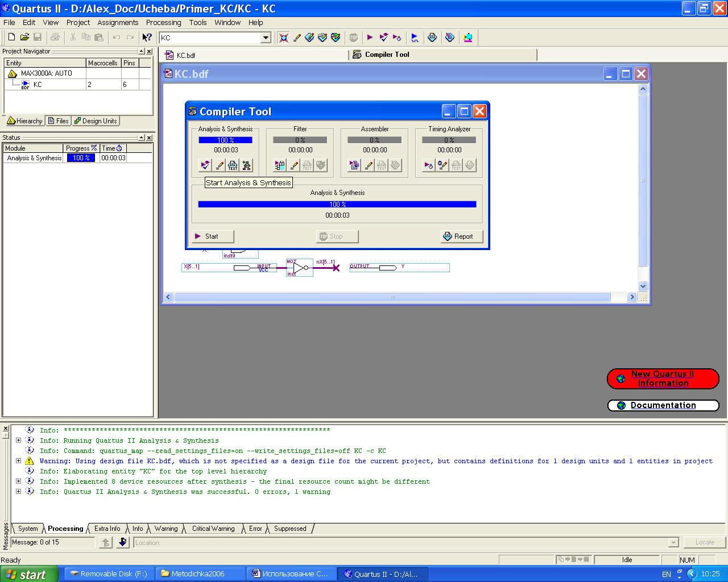This screenshot has width=728, height=582.
Task: Click the Fitter 0% progress bar
Action: (300, 140)
